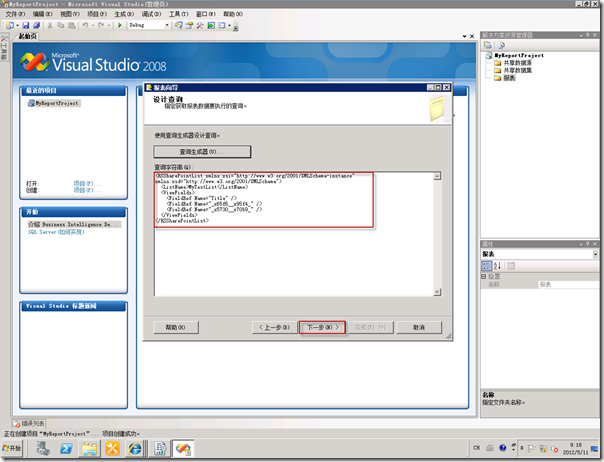Open collapsed Toolbox side tab
604x462 pixels.
[x=4, y=48]
